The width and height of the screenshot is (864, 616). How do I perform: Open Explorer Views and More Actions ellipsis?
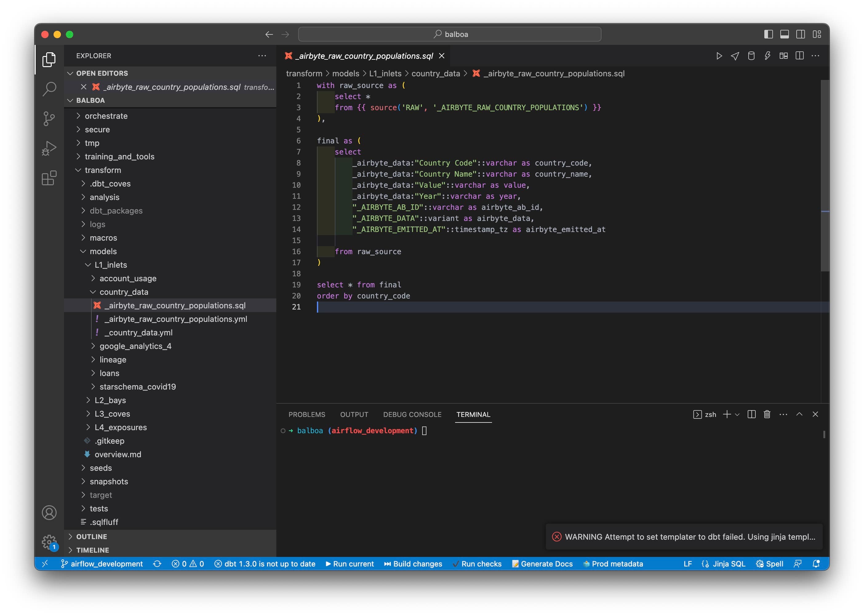262,56
